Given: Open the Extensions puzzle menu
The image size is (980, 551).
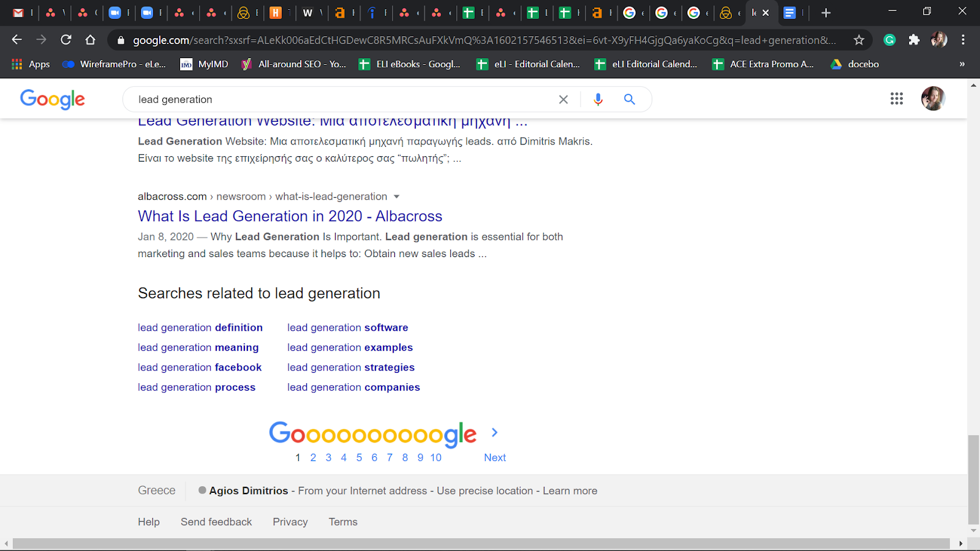Looking at the screenshot, I should tap(914, 40).
